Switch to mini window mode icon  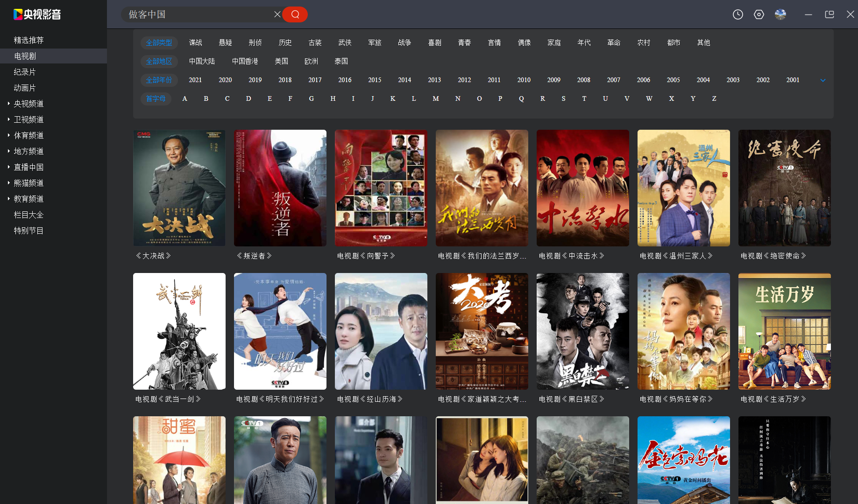[x=830, y=14]
